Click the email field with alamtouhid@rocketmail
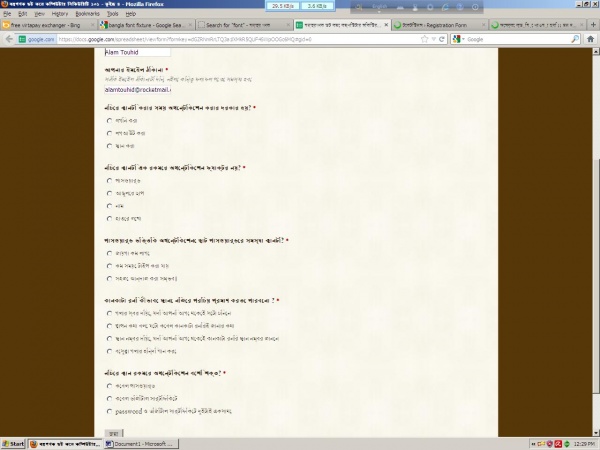Viewport: 600px width, 450px height. click(137, 90)
